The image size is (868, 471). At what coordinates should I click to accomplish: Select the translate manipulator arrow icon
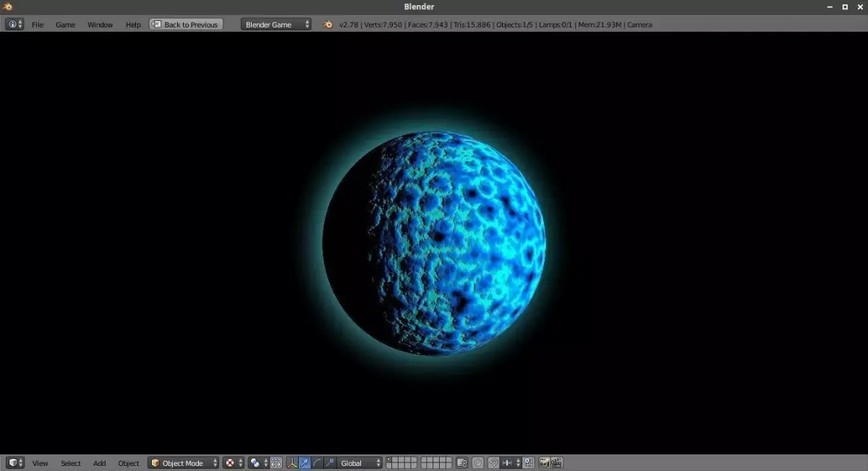click(x=305, y=463)
